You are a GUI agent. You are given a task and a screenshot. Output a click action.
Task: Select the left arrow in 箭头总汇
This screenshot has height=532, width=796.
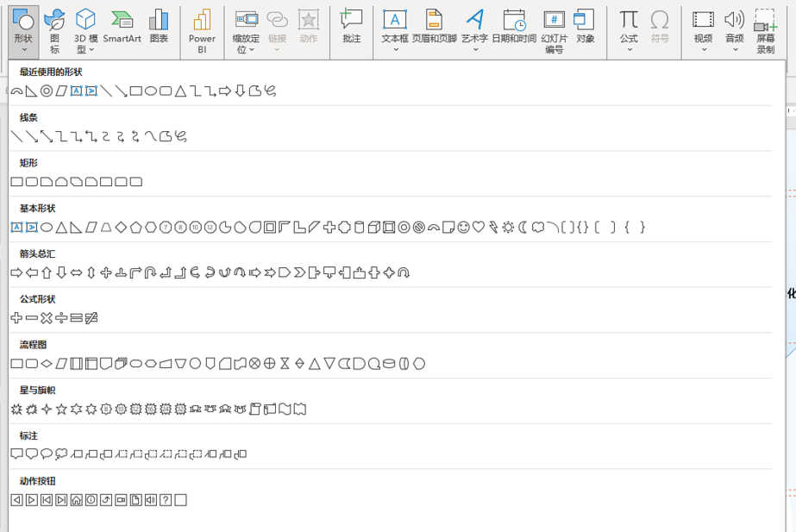coord(31,273)
